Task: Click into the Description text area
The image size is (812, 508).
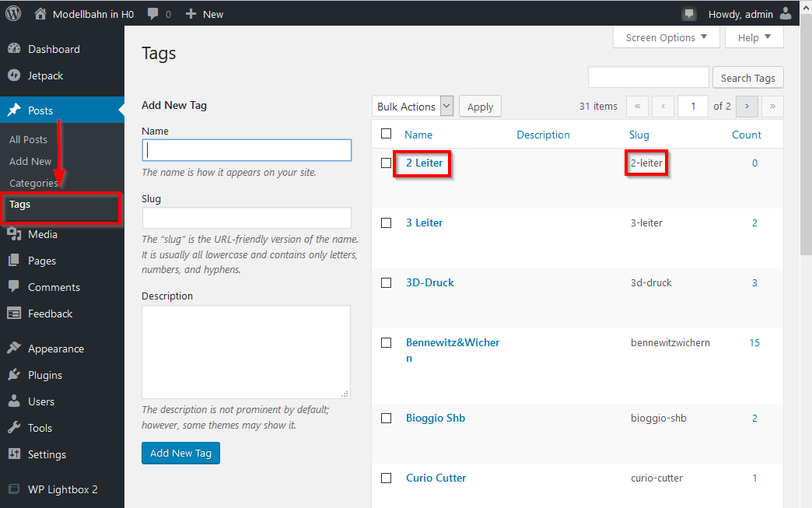Action: pos(246,352)
